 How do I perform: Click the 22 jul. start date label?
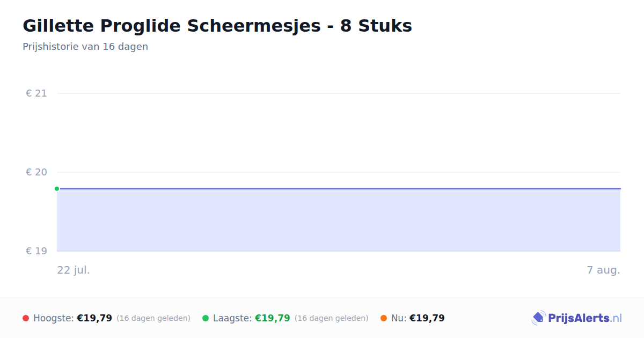(74, 270)
